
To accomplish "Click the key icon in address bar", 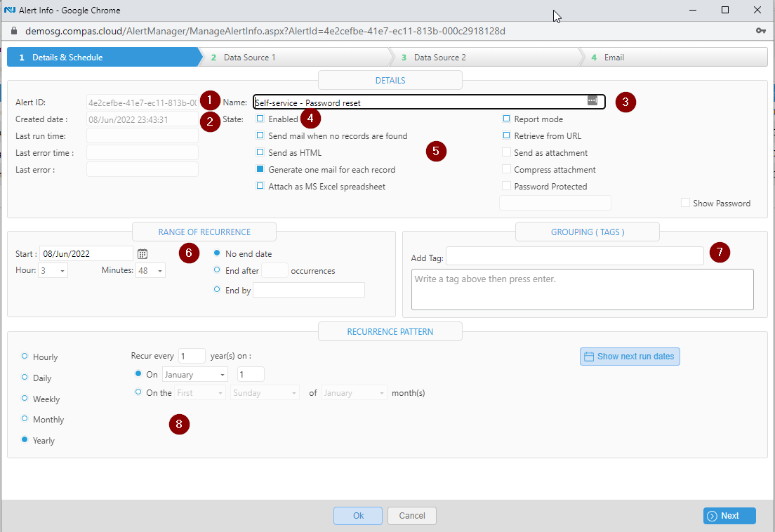I will pyautogui.click(x=761, y=31).
